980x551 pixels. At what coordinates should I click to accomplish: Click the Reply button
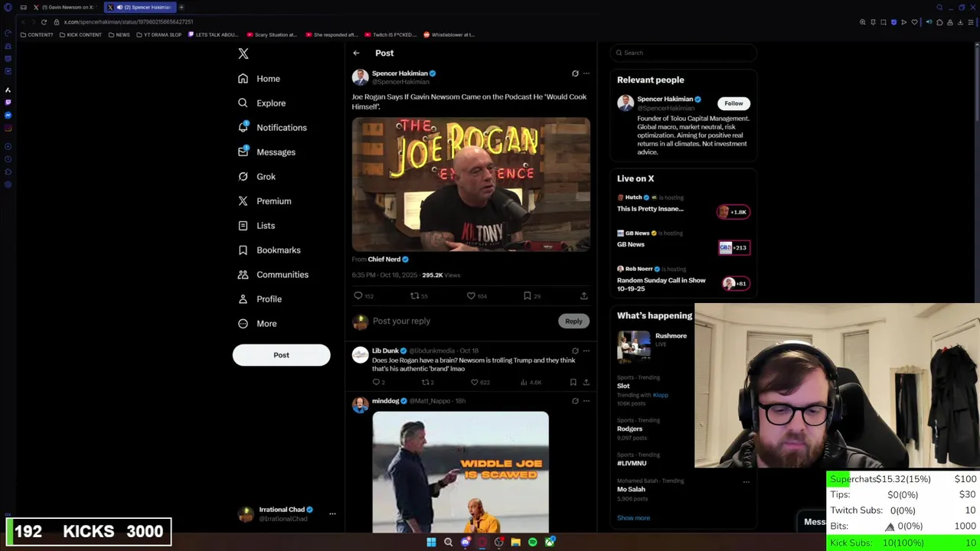coord(573,321)
